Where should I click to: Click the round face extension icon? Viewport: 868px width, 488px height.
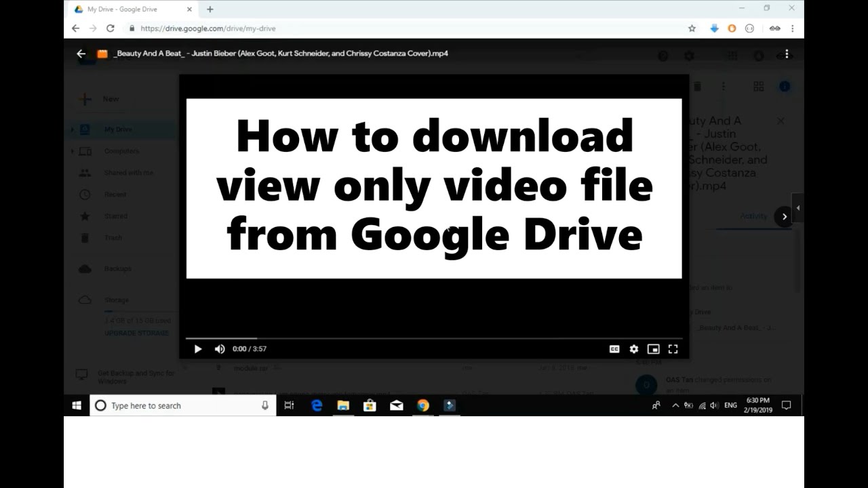click(x=749, y=28)
